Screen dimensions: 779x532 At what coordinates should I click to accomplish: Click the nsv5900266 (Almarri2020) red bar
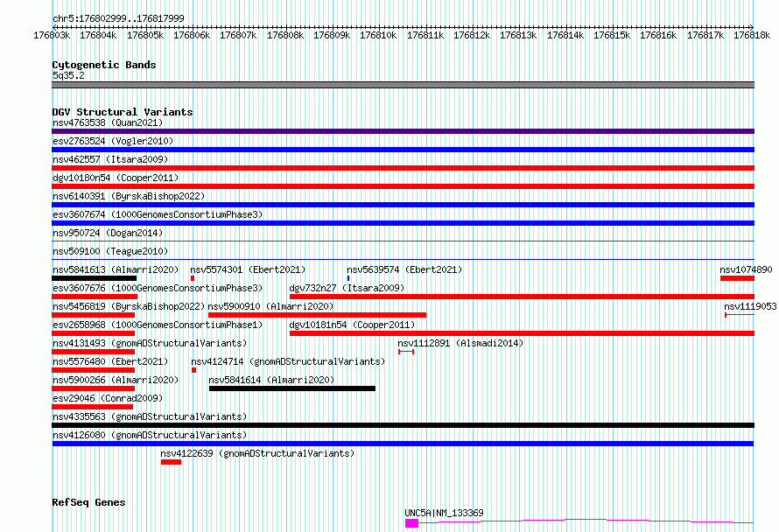coord(94,388)
